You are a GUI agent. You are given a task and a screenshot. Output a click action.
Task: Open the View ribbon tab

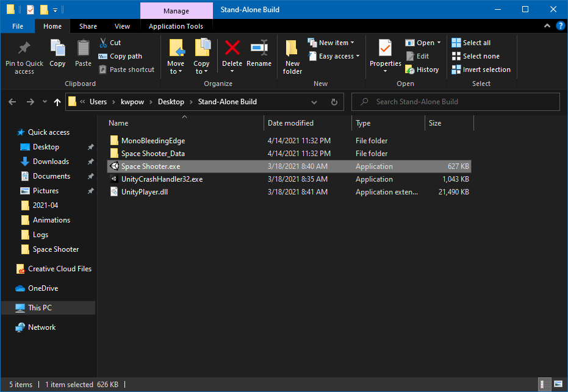point(122,26)
